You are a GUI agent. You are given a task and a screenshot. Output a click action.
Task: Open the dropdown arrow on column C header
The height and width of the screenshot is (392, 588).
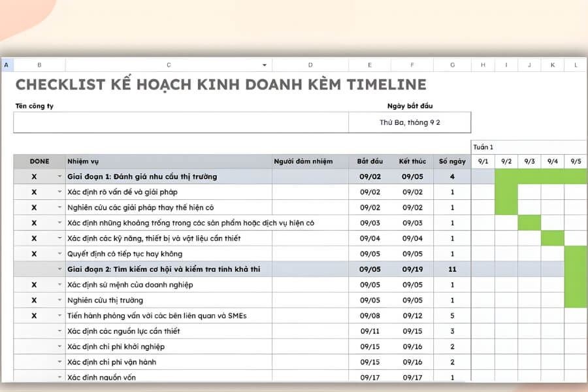[264, 65]
